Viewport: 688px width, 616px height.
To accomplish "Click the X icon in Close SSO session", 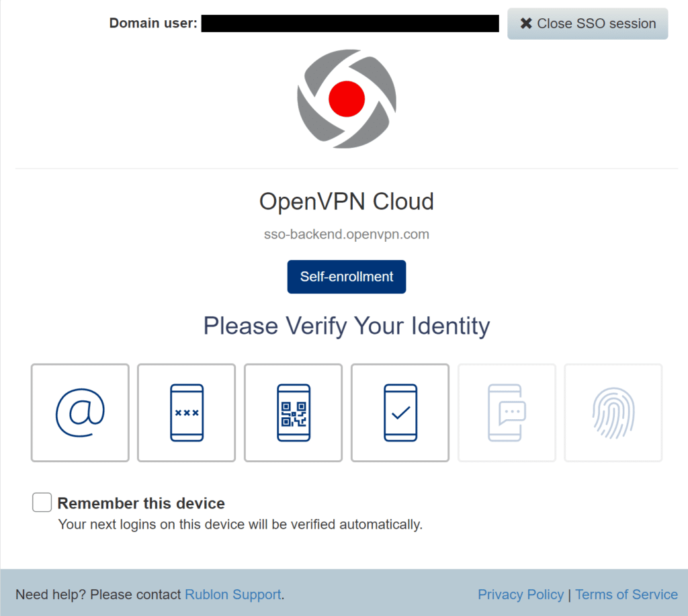I will click(x=526, y=24).
